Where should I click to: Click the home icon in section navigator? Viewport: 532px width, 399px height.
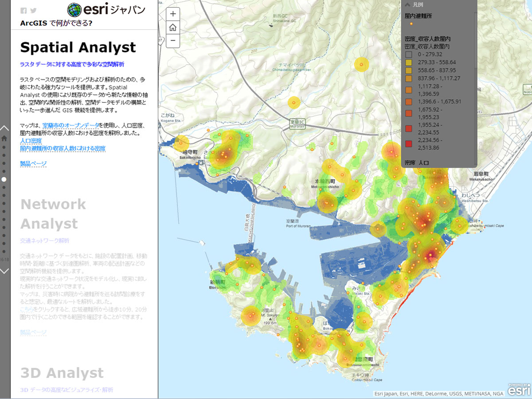(x=4, y=138)
